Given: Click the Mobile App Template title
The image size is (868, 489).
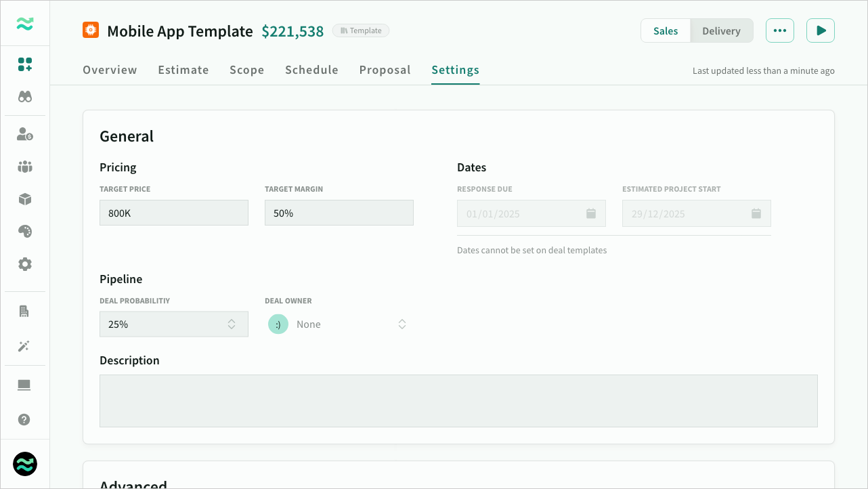Looking at the screenshot, I should [x=180, y=31].
